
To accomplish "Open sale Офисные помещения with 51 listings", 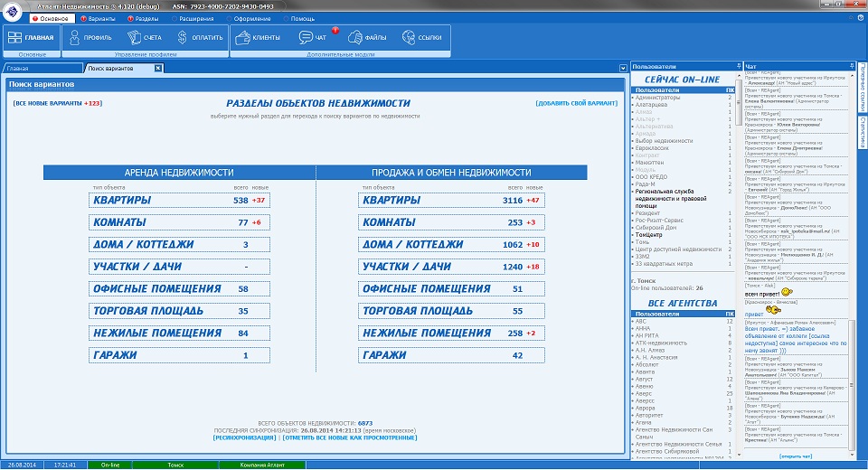I will click(451, 288).
